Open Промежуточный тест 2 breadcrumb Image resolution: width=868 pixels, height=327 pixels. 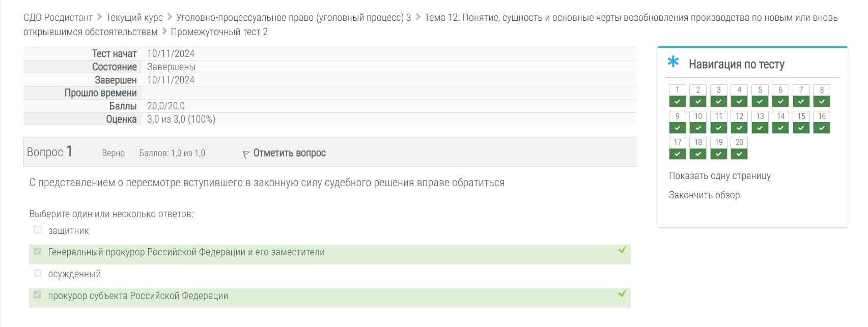click(x=219, y=32)
